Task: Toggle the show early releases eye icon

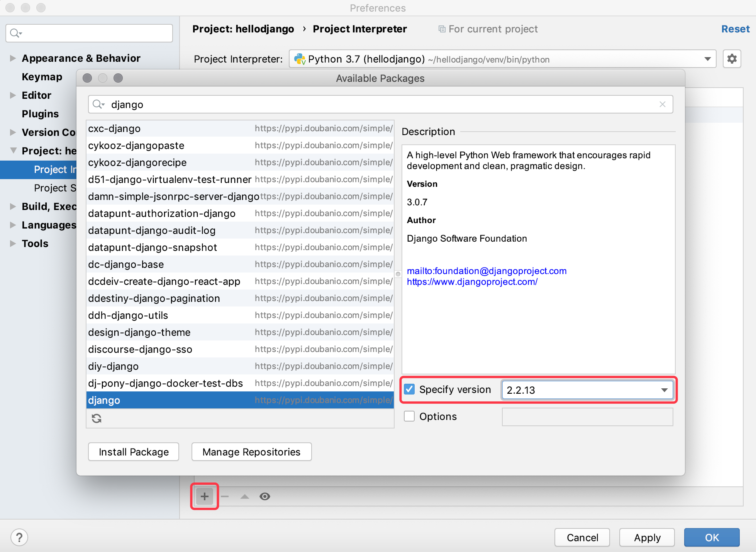Action: (x=265, y=496)
